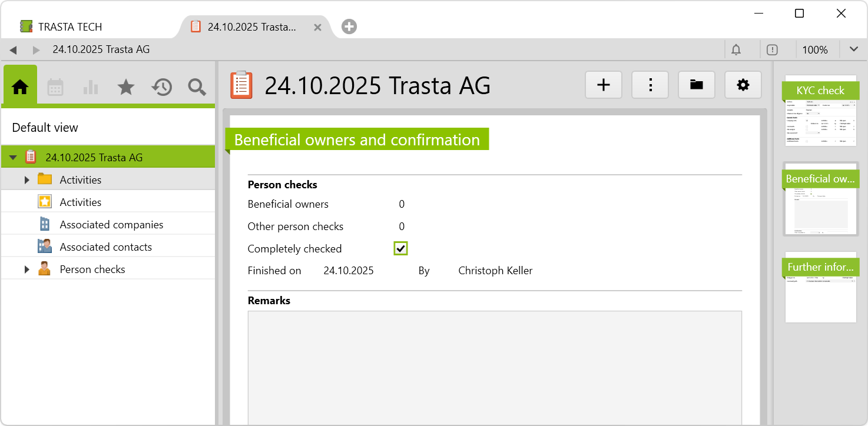The width and height of the screenshot is (868, 426).
Task: Select Associated companies in the tree
Action: [111, 225]
